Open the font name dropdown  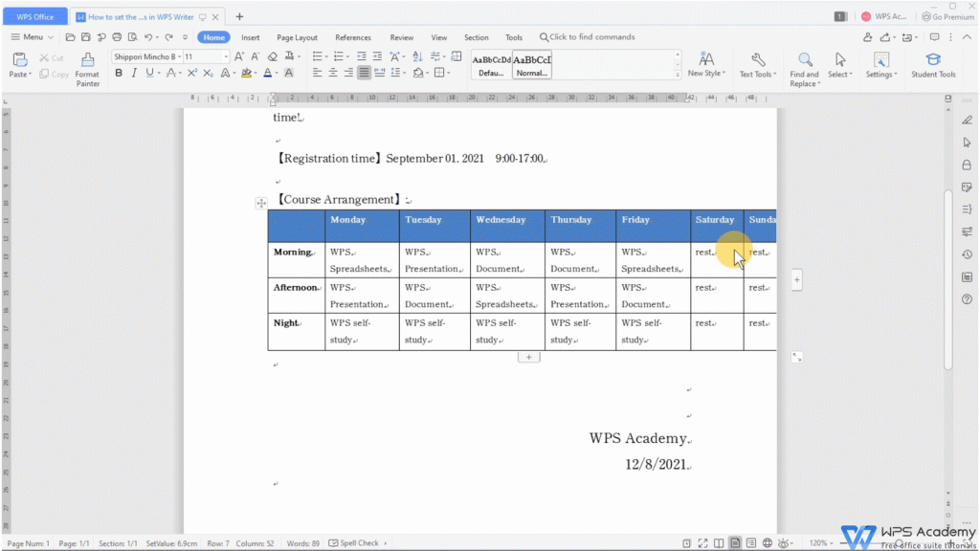coord(179,56)
